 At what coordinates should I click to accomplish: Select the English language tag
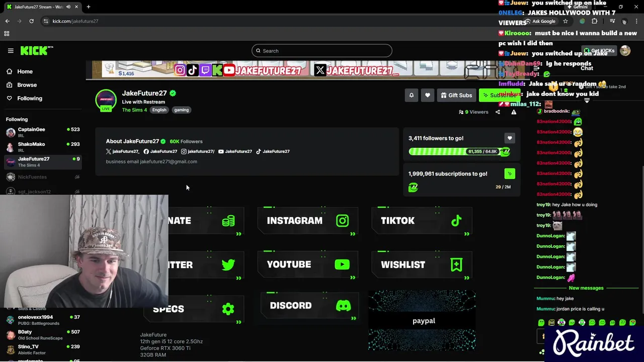pos(159,110)
